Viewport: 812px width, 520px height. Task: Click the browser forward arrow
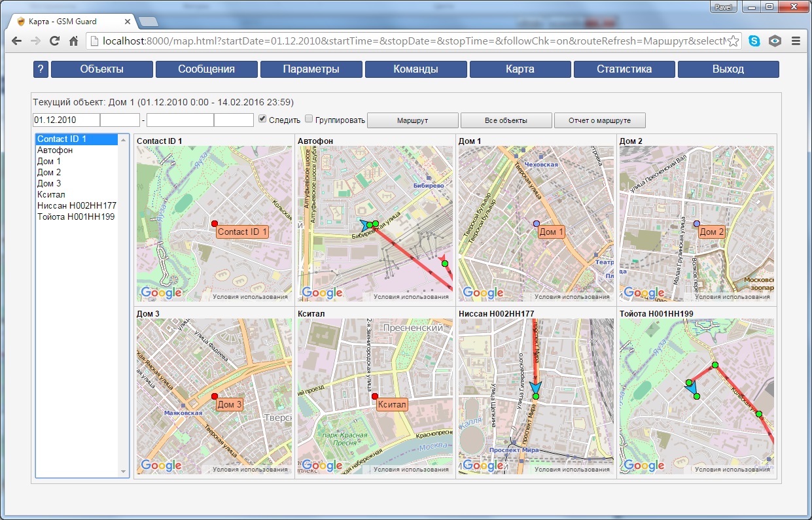36,41
